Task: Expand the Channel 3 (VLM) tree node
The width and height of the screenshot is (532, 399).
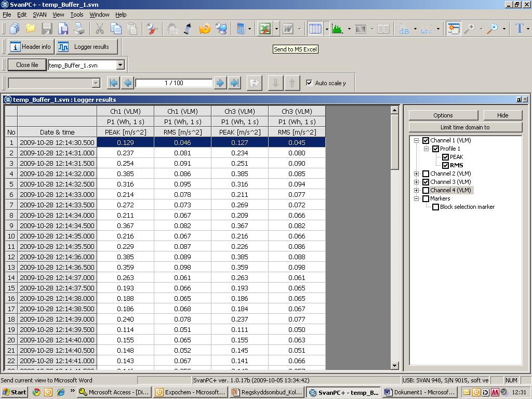Action: tap(416, 182)
